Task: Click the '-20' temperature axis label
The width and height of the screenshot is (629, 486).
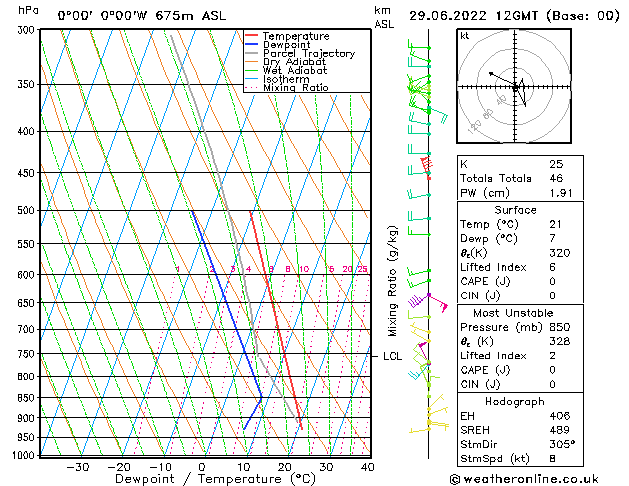Action: pyautogui.click(x=119, y=467)
